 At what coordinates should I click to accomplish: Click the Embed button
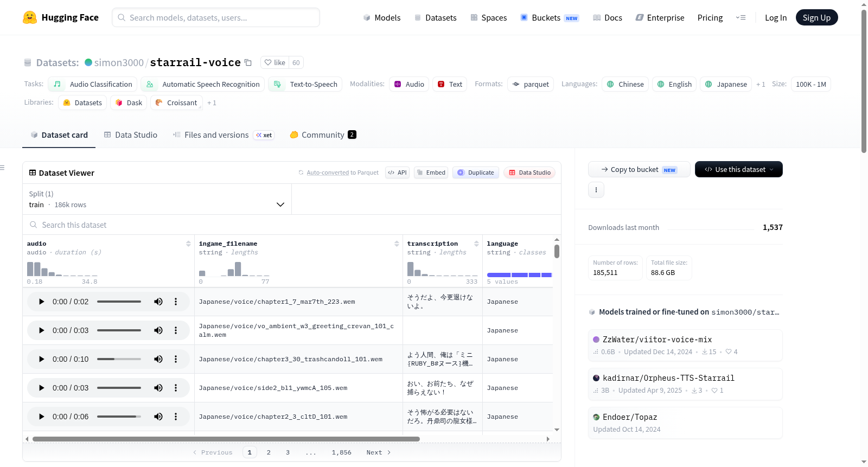coord(431,172)
